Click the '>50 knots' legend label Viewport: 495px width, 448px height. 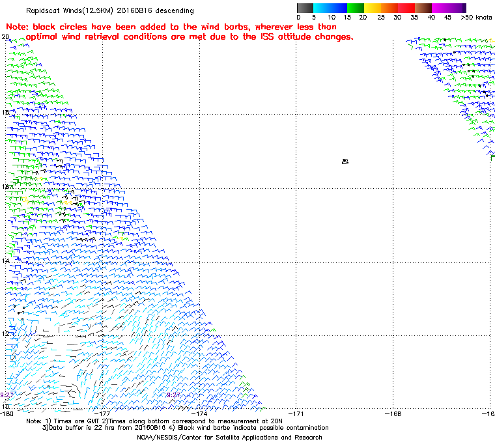click(x=476, y=18)
